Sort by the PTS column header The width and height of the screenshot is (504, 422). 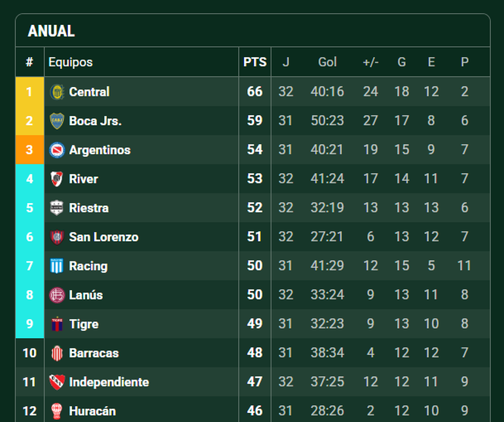[255, 62]
